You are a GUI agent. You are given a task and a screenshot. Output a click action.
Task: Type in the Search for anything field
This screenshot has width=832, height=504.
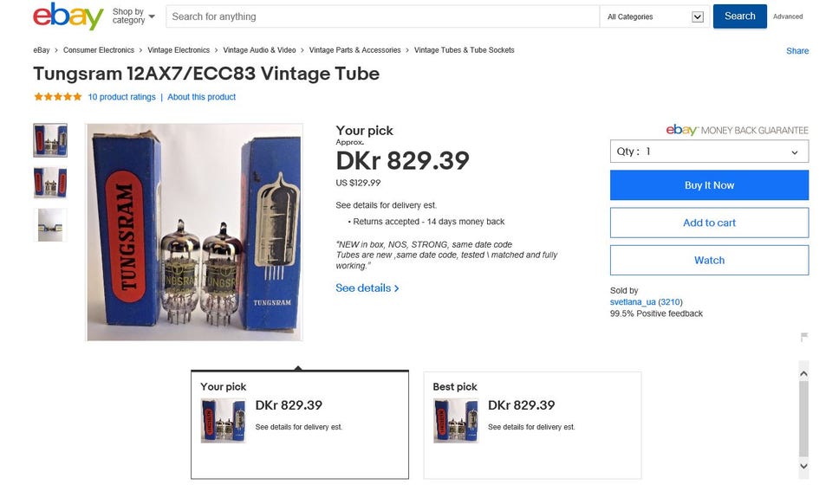point(381,16)
